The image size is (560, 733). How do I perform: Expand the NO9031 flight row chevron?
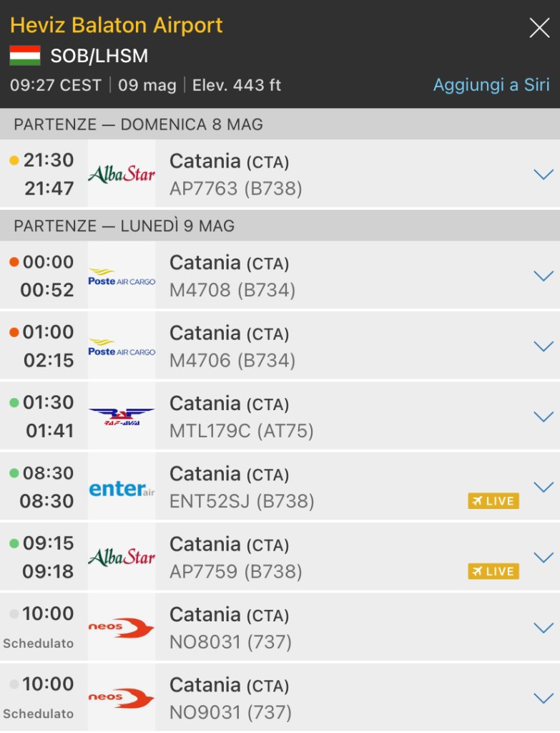(544, 698)
